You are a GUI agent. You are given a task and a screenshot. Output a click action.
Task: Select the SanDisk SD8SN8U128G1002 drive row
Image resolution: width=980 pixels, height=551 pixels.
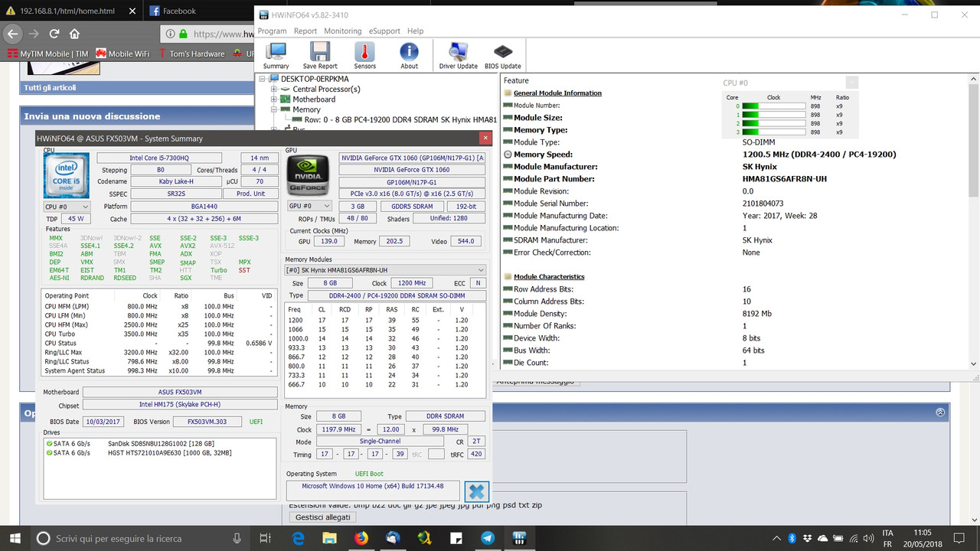tap(160, 444)
